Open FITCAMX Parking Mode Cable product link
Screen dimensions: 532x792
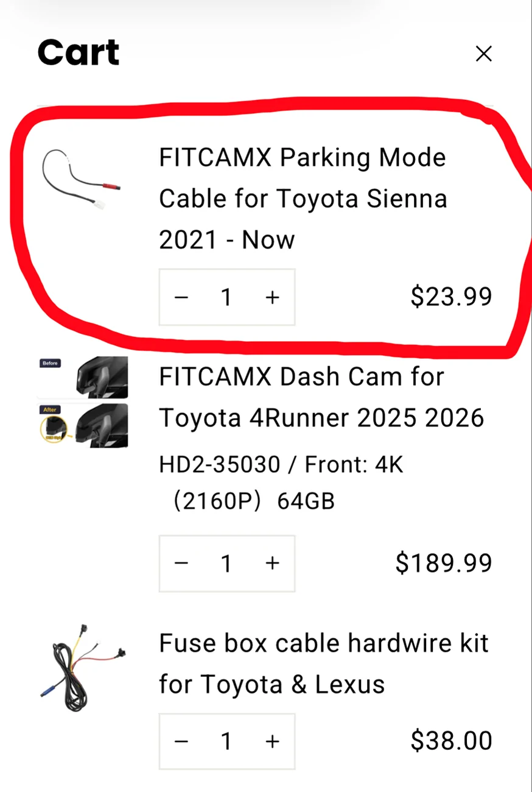(303, 199)
